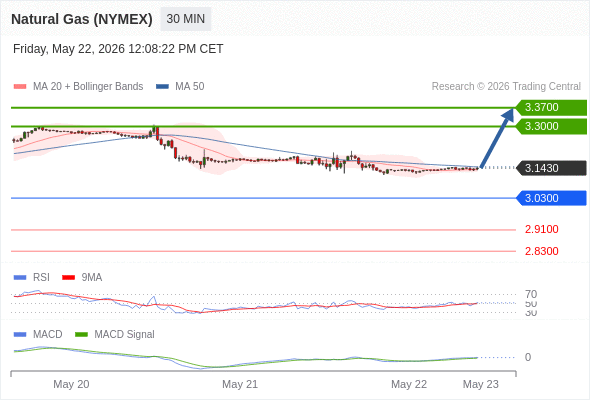The image size is (590, 400).
Task: Click the green MACD Signal legend swatch
Action: [81, 335]
